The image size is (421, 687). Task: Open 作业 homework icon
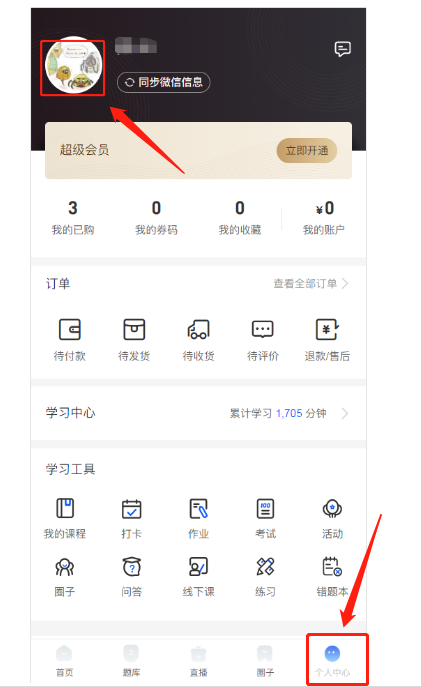coord(198,508)
